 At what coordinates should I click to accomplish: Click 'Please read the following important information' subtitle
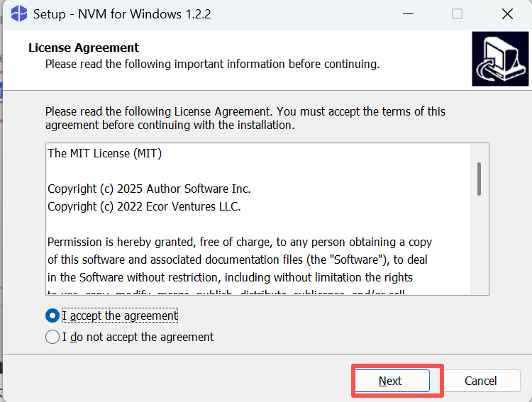tap(212, 64)
